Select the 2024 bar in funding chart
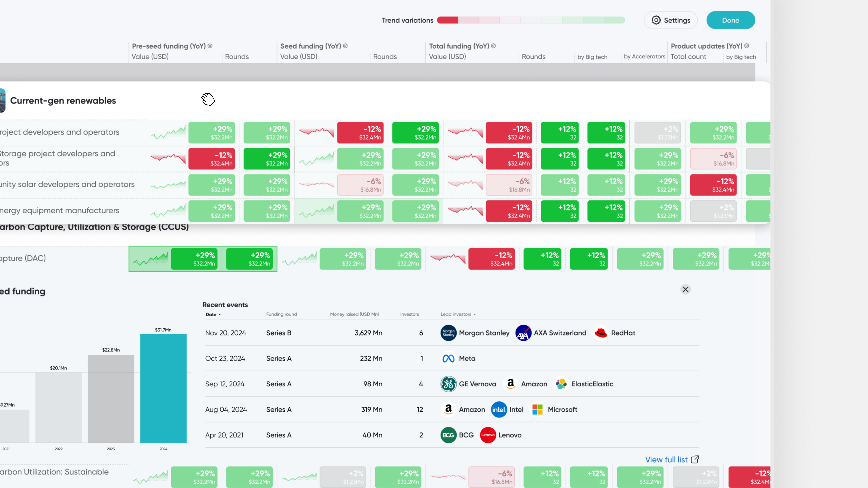 pyautogui.click(x=163, y=388)
